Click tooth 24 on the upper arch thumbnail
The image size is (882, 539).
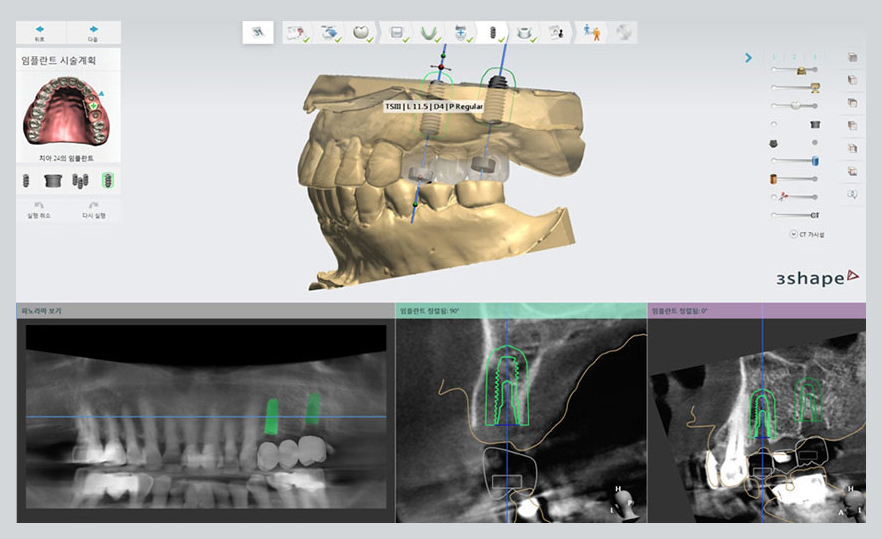[x=93, y=105]
